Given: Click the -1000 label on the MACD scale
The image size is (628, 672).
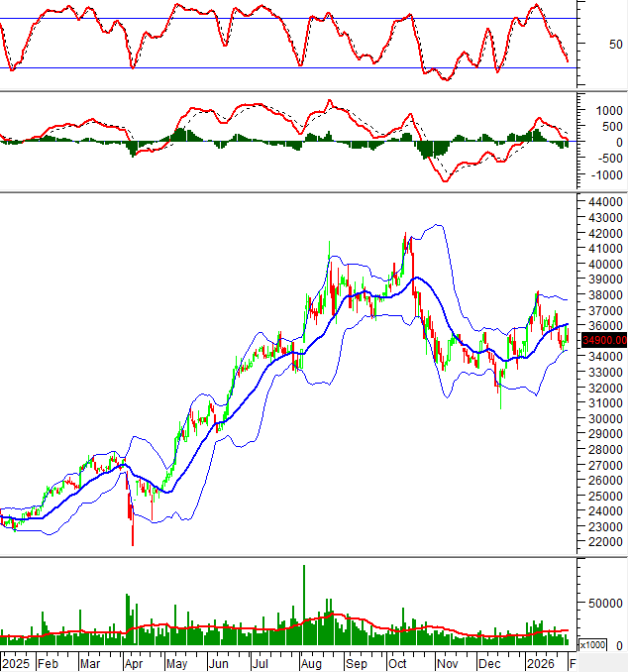Looking at the screenshot, I should [596, 175].
